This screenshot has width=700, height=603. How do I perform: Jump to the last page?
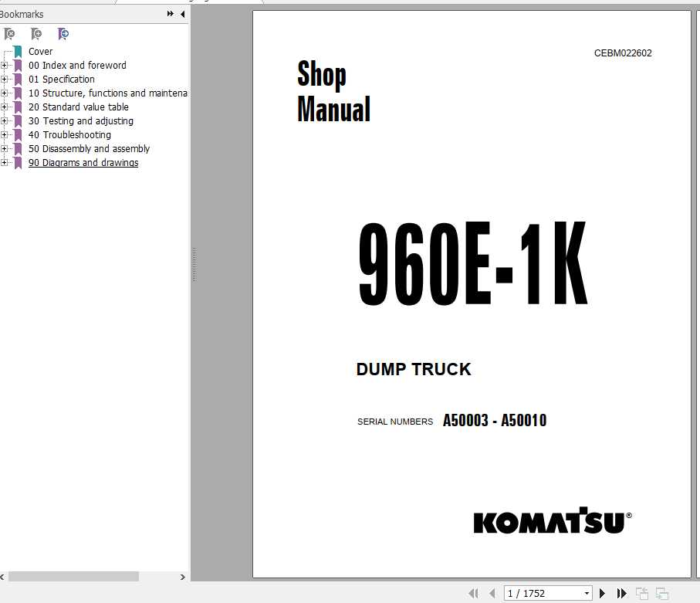click(x=621, y=593)
